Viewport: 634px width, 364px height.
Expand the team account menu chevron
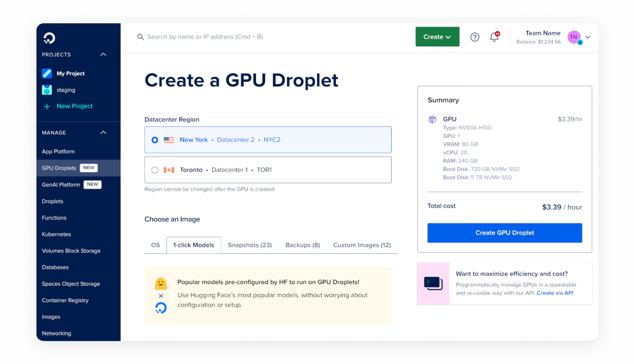pyautogui.click(x=588, y=37)
